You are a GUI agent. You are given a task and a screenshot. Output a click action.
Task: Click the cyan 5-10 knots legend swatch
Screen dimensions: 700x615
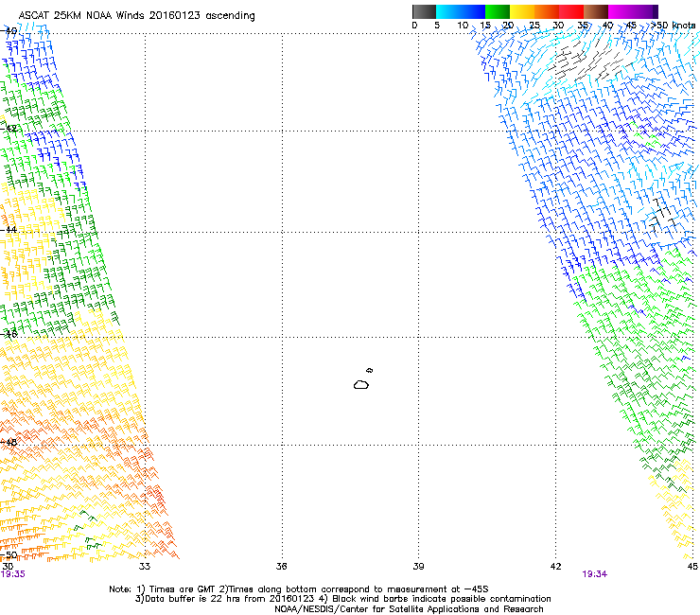pyautogui.click(x=448, y=11)
